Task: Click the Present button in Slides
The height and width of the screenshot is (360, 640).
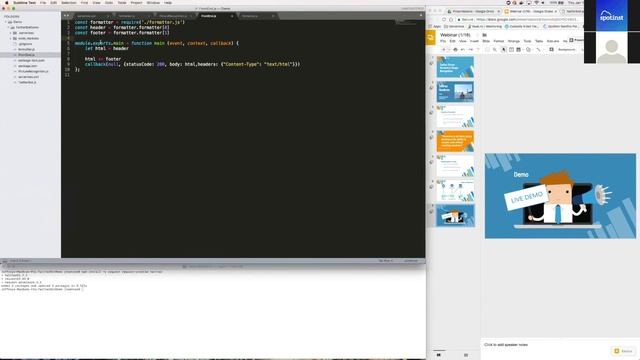Action: click(576, 40)
